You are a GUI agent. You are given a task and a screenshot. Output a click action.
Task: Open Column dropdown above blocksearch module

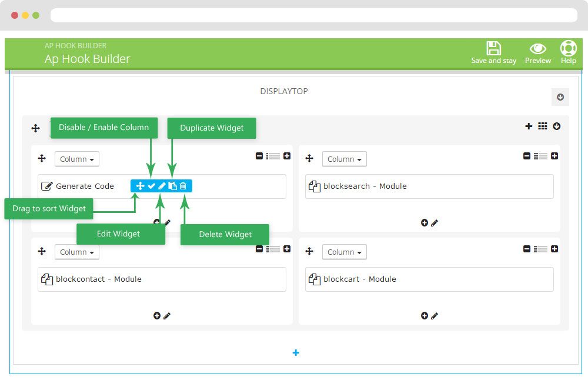coord(345,159)
